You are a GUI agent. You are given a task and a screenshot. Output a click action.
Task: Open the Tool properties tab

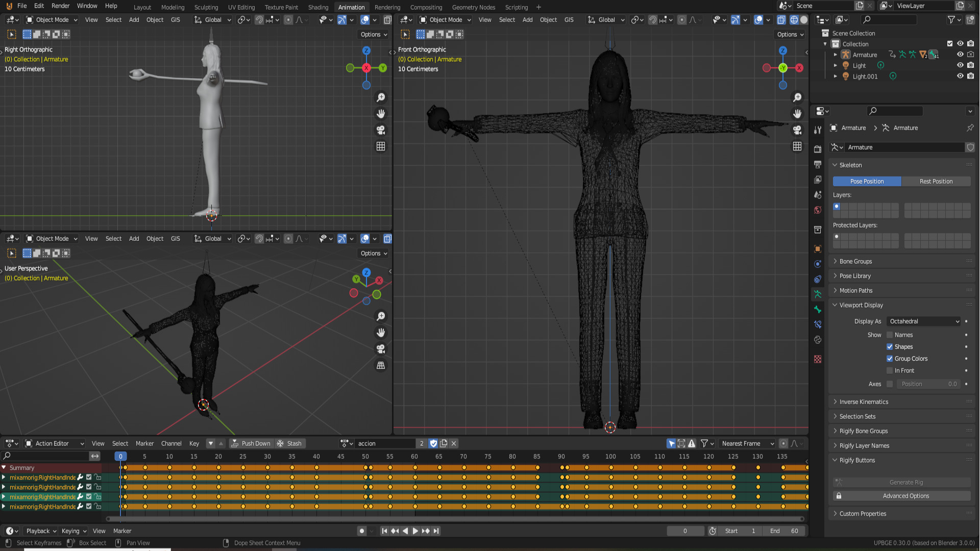click(x=818, y=130)
